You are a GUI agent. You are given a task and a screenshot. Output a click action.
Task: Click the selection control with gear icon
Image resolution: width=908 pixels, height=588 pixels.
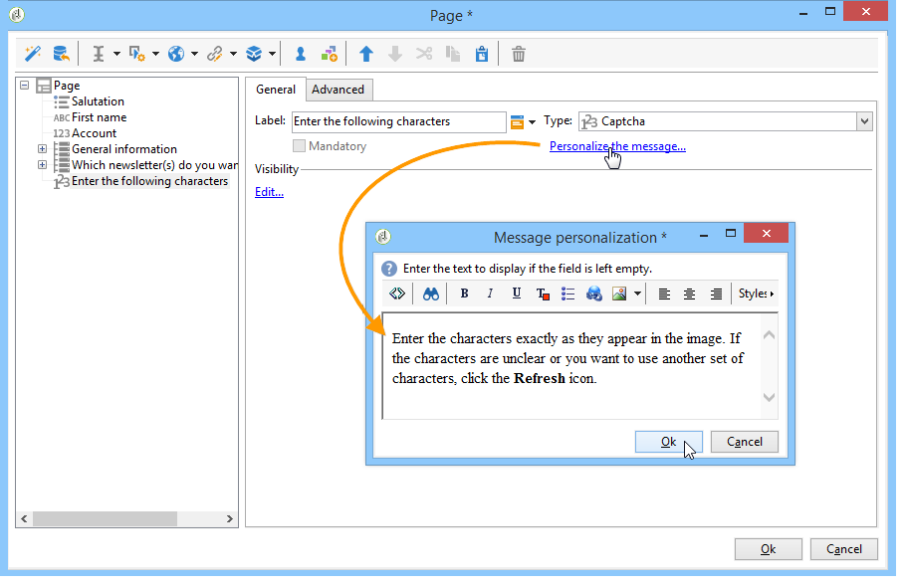click(x=136, y=54)
